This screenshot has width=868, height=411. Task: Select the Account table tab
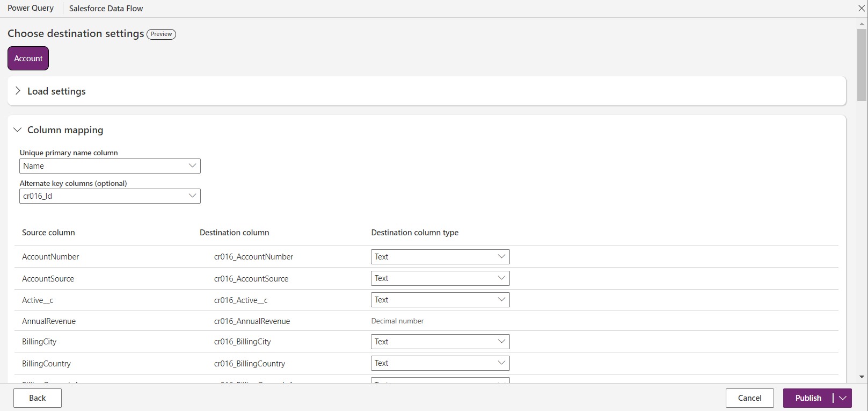(28, 59)
